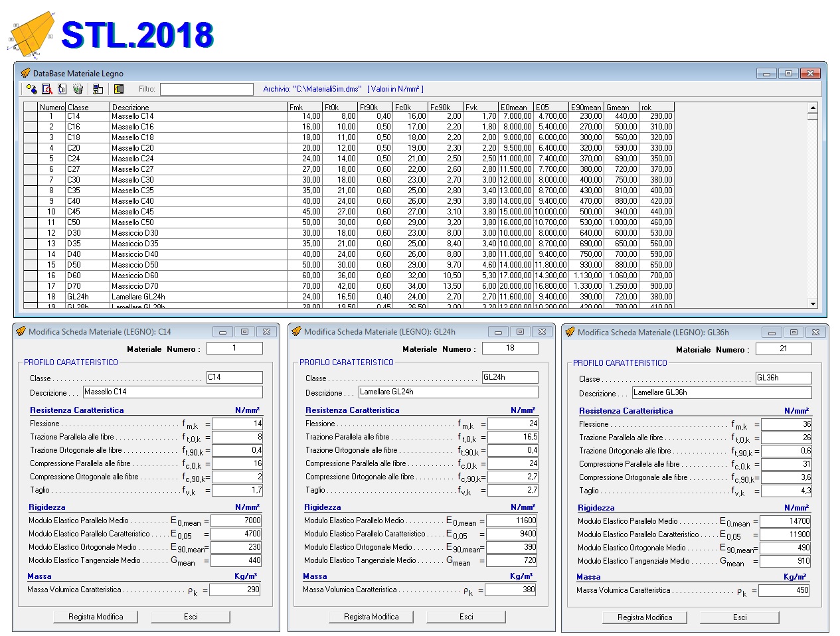Click the copy material toolbar icon
840x636 pixels.
(x=62, y=89)
